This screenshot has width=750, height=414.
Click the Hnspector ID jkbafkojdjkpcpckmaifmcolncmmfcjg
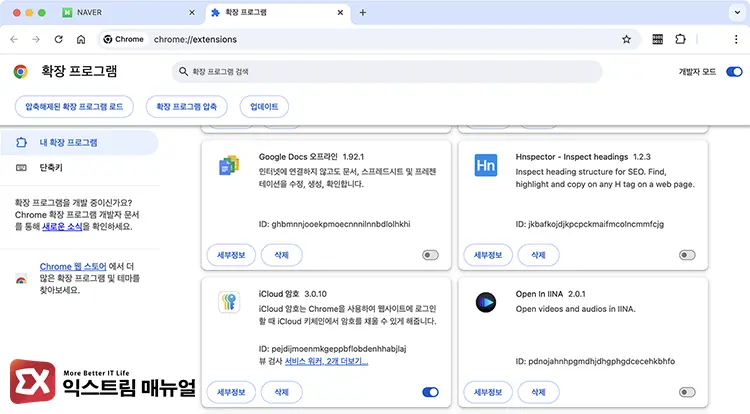click(590, 224)
